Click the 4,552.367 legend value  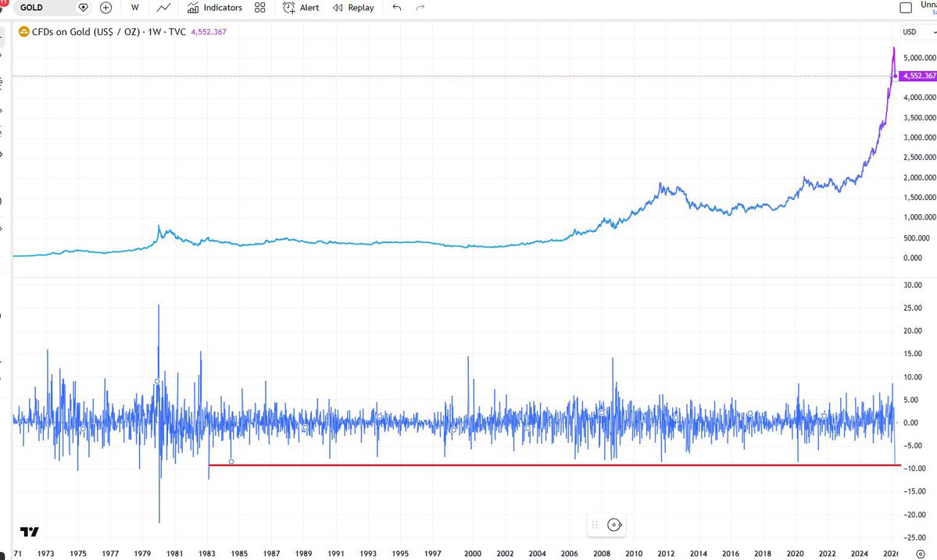[x=209, y=32]
